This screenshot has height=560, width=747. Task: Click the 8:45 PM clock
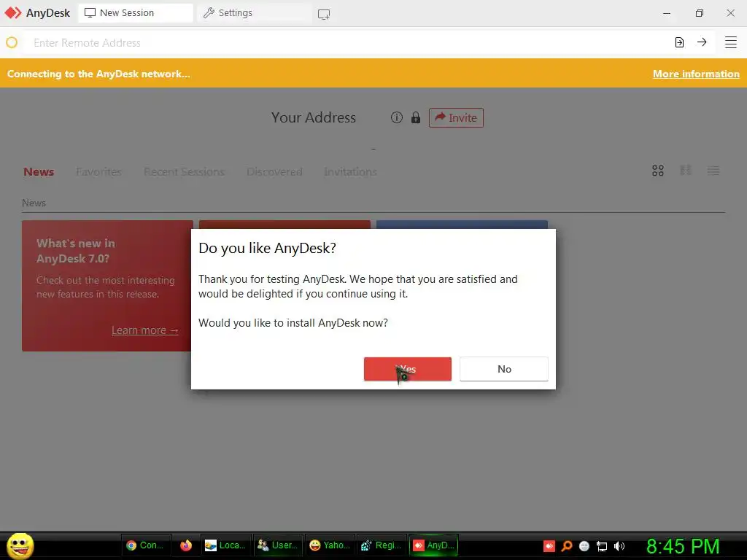(x=683, y=546)
